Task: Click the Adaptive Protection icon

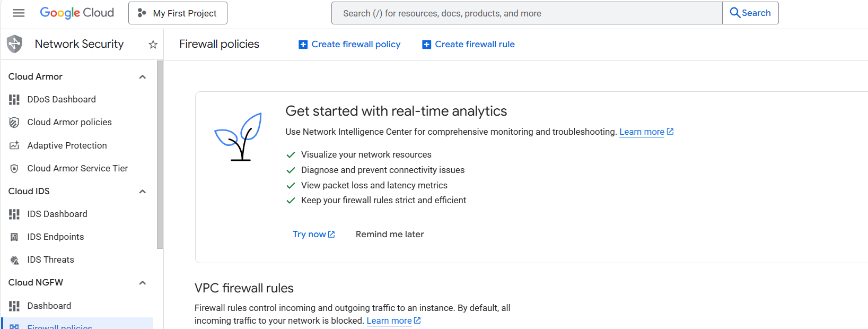Action: tap(14, 145)
